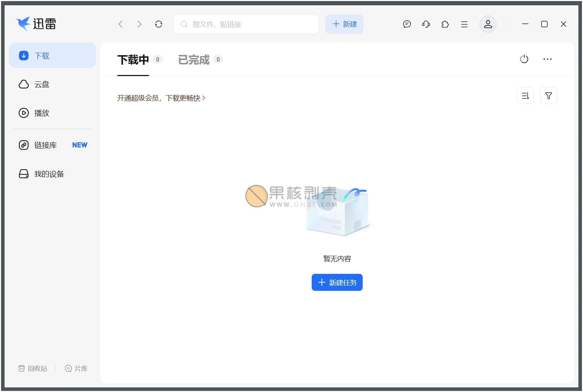The height and width of the screenshot is (392, 583).
Task: Click the NEW badge next to 链接库
Action: pos(80,145)
